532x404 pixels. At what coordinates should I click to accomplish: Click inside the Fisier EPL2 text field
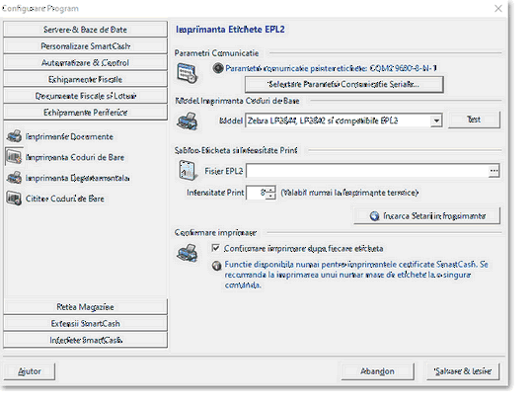[367, 171]
